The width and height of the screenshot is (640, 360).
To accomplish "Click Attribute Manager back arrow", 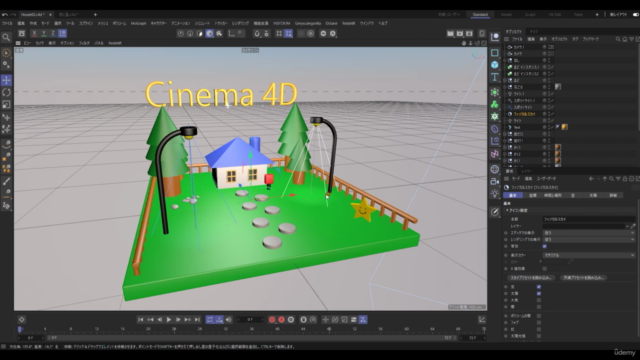I will [x=591, y=179].
